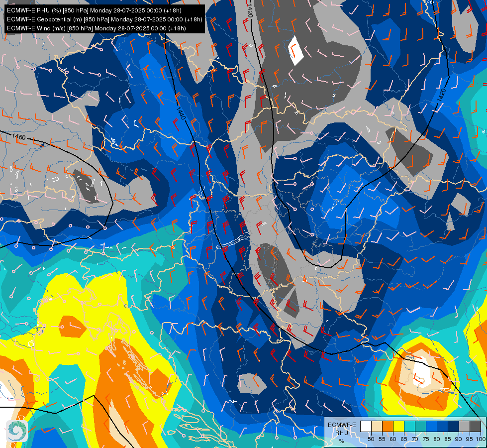This screenshot has width=487, height=448.
Task: Select the bright blue 75–80 legend swatch
Action: tap(432, 426)
